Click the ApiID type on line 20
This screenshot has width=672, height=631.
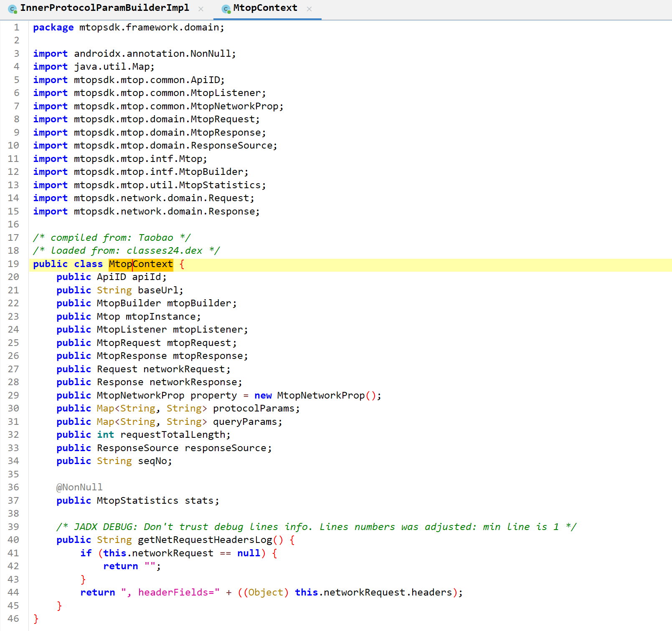tap(111, 277)
